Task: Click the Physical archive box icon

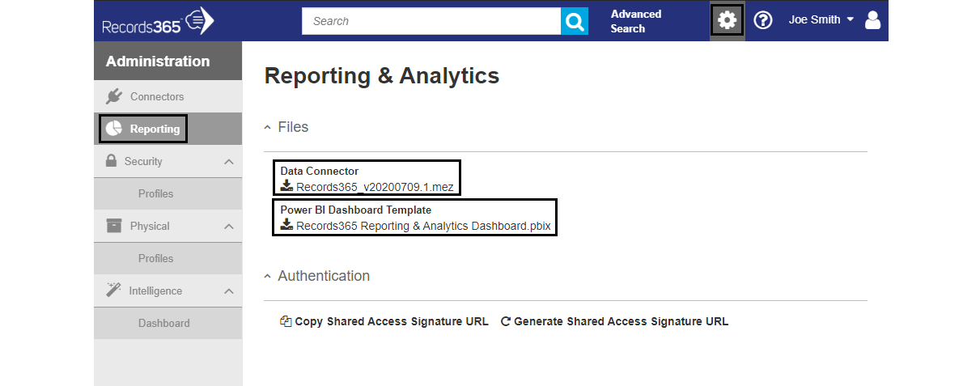Action: pyautogui.click(x=114, y=226)
